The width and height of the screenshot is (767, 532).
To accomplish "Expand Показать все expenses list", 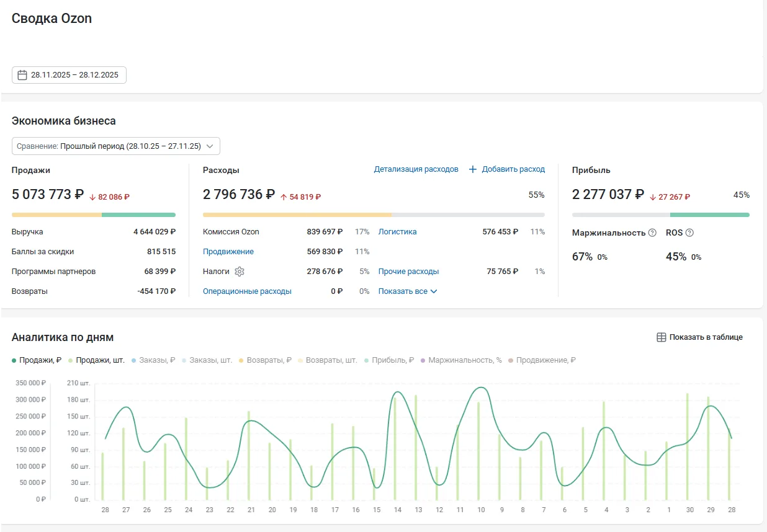I will [x=408, y=291].
